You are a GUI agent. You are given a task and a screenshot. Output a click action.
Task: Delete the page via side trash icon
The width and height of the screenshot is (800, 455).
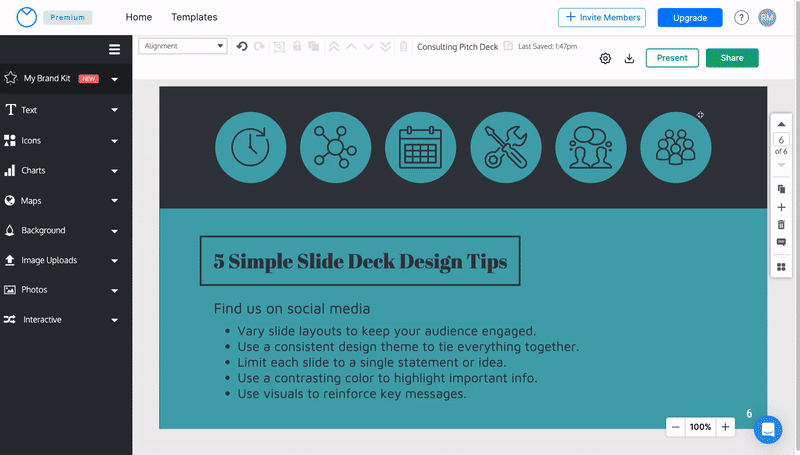(781, 224)
